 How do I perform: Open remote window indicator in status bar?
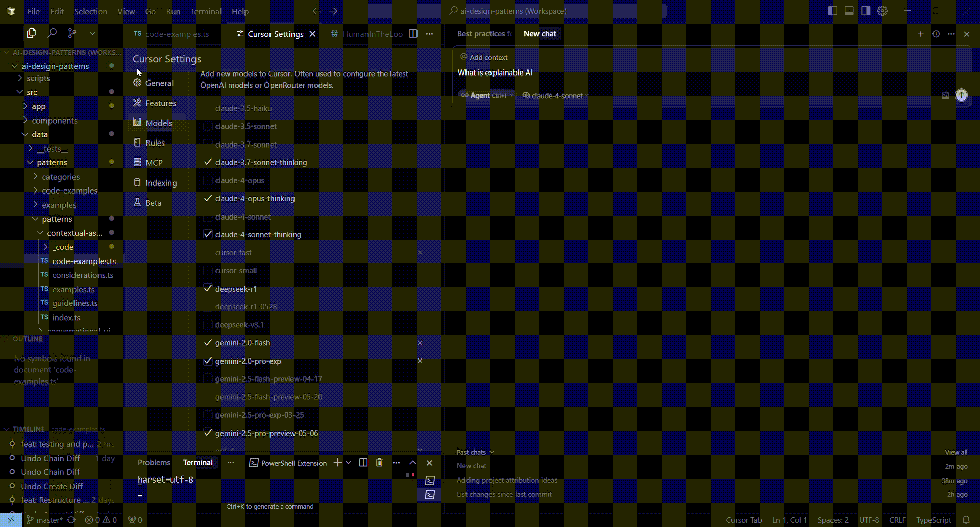tap(11, 520)
